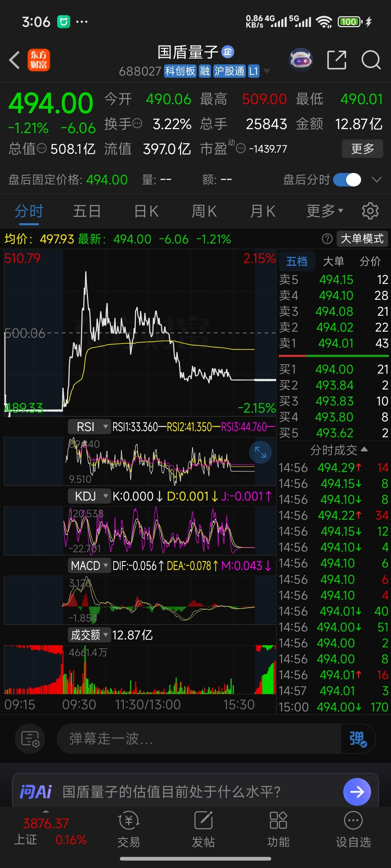
Task: Toggle 盘后分时 switch
Action: [x=347, y=179]
